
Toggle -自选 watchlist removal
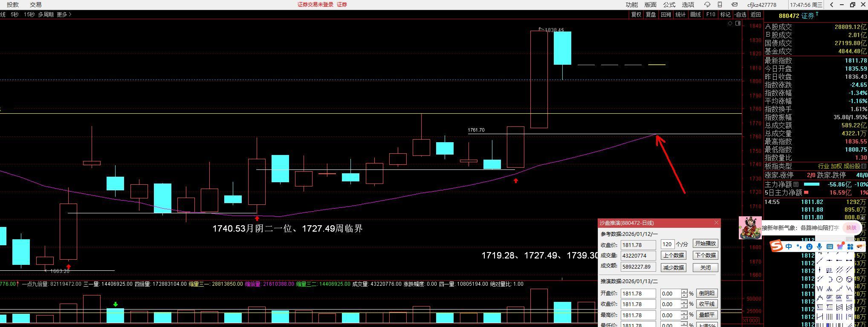click(x=741, y=14)
